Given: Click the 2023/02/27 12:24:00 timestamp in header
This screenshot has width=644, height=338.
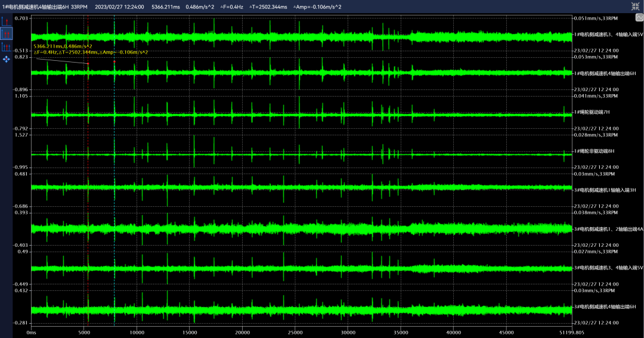Looking at the screenshot, I should coord(119,7).
